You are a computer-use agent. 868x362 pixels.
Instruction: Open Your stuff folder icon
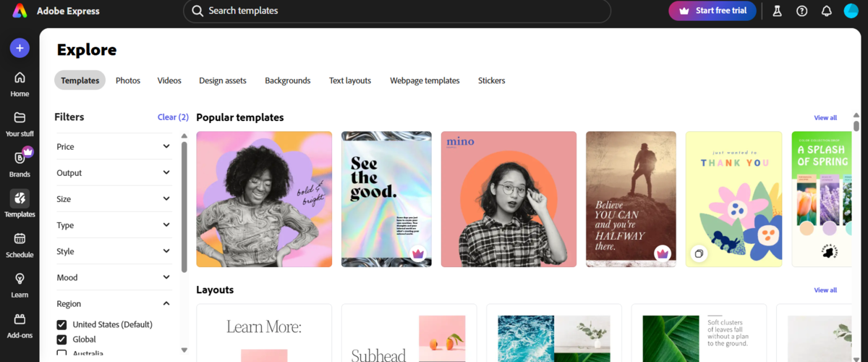click(20, 118)
